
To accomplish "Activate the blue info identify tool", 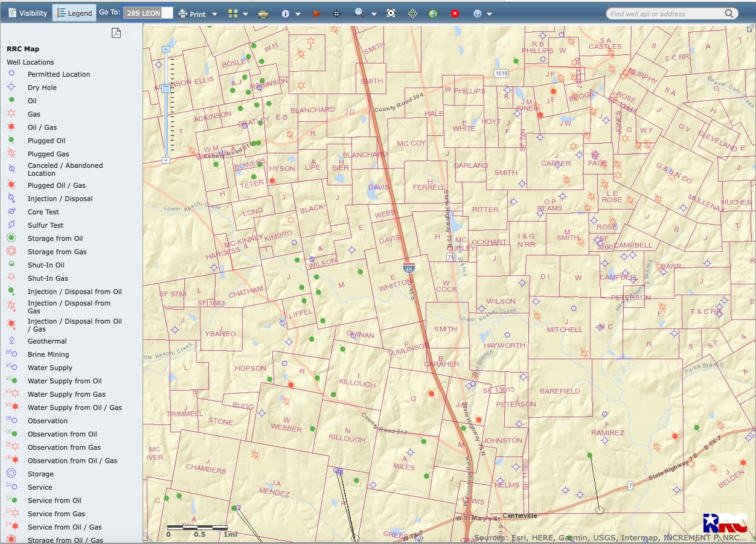I will point(285,13).
